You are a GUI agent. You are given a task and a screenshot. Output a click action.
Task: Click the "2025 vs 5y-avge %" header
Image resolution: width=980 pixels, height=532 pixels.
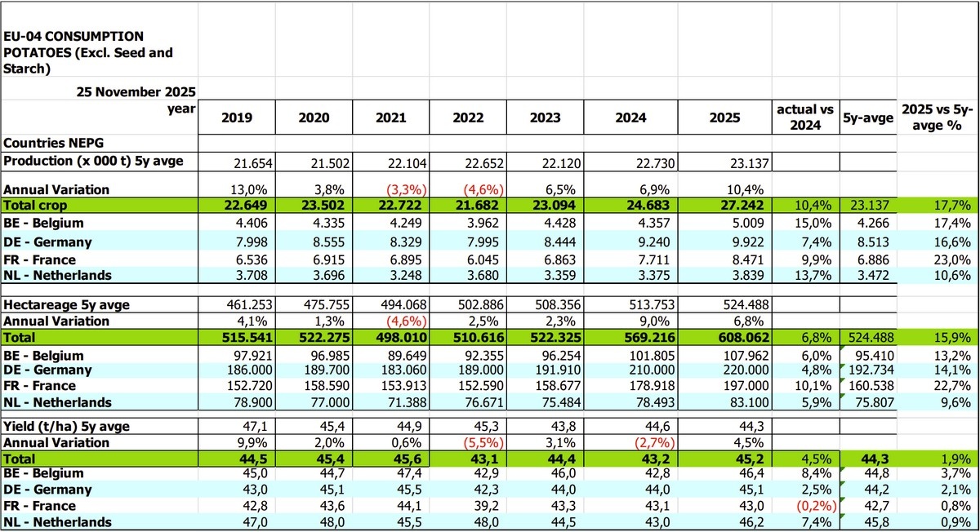(938, 117)
